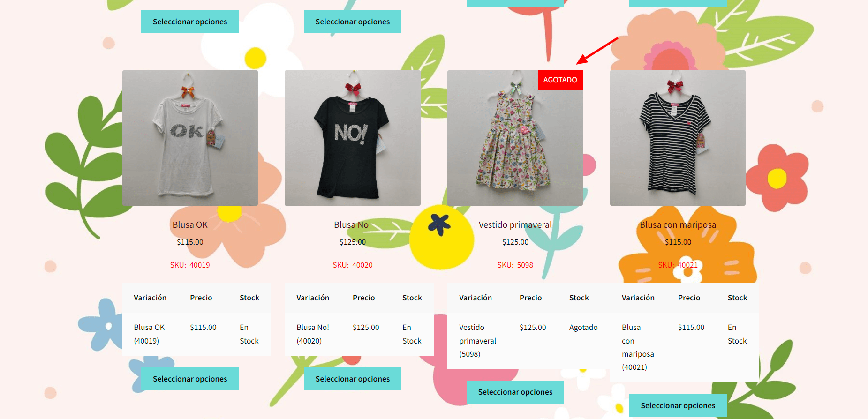Open the Vestido primaveral title link
This screenshot has height=419, width=868.
(515, 225)
